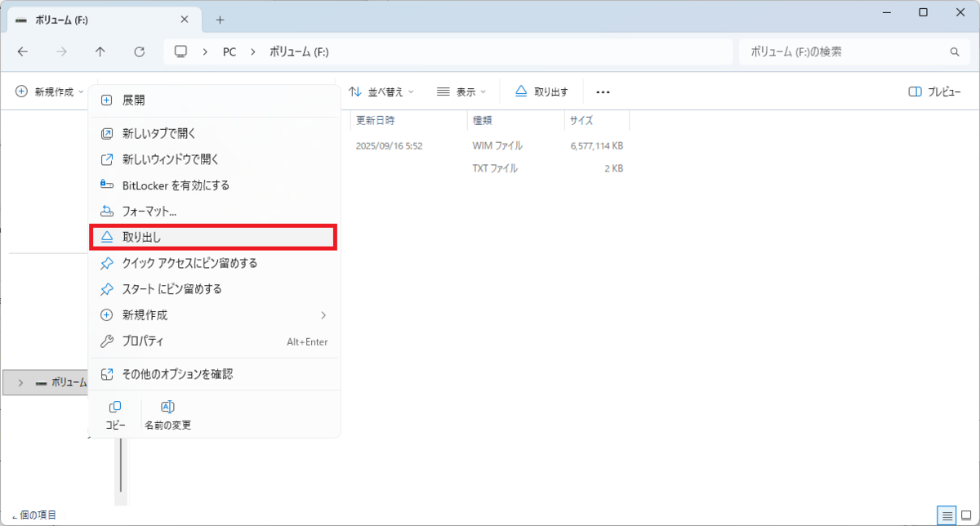Open the 新規作成 toolbar dropdown
Screen dimensions: 980x526
49,91
